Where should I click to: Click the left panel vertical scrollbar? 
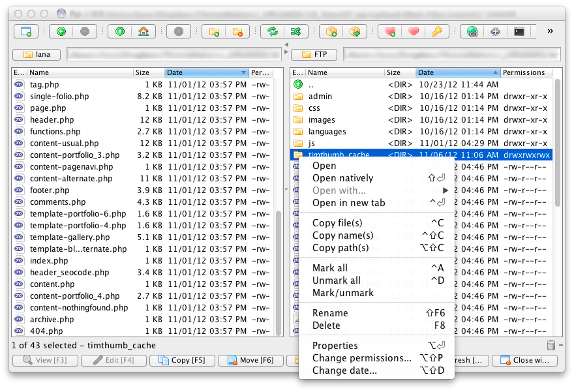click(279, 273)
